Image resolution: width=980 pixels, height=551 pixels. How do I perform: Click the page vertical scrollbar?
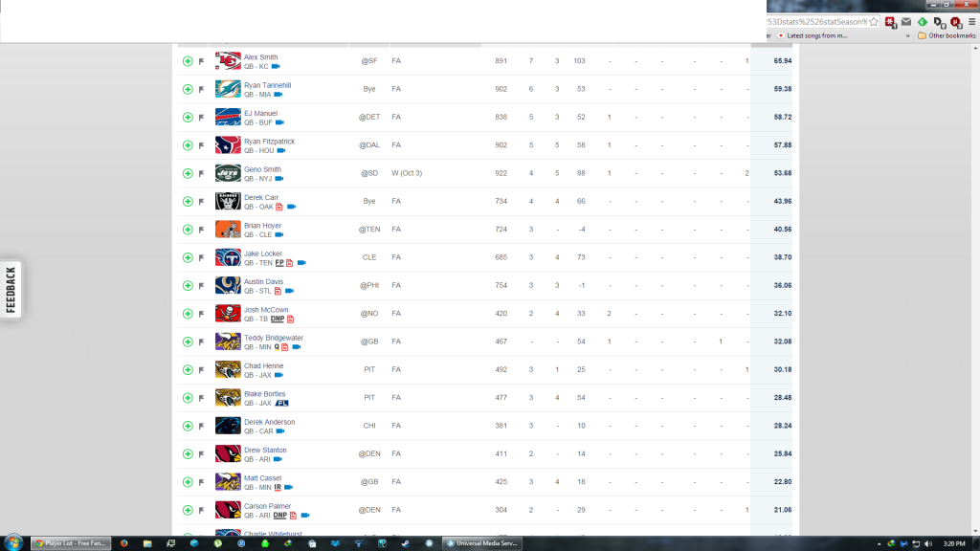[x=975, y=289]
